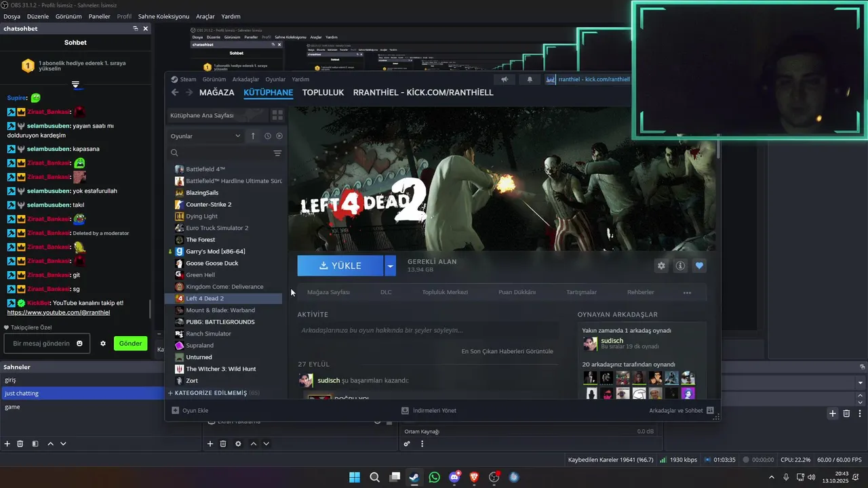Image resolution: width=868 pixels, height=488 pixels.
Task: Open Arkadaşlar ve Sohbet panel
Action: (x=682, y=410)
